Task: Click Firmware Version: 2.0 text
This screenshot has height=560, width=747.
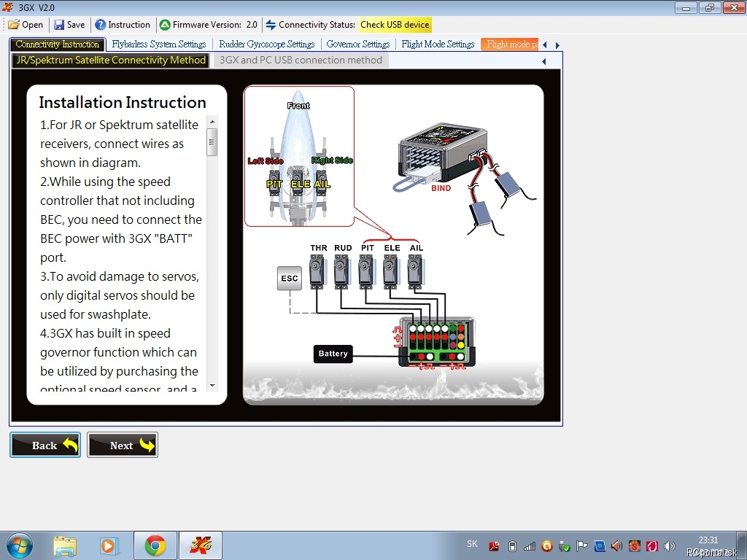Action: coord(215,25)
